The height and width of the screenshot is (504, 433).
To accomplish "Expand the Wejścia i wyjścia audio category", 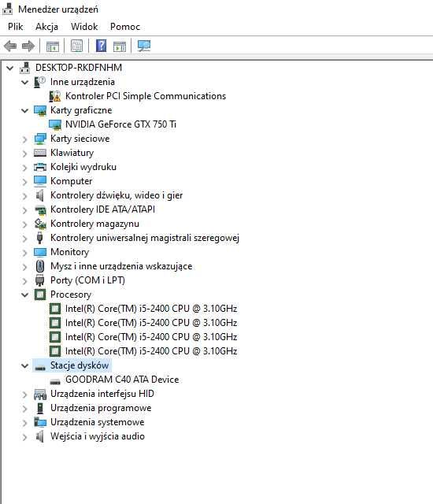I will click(24, 437).
